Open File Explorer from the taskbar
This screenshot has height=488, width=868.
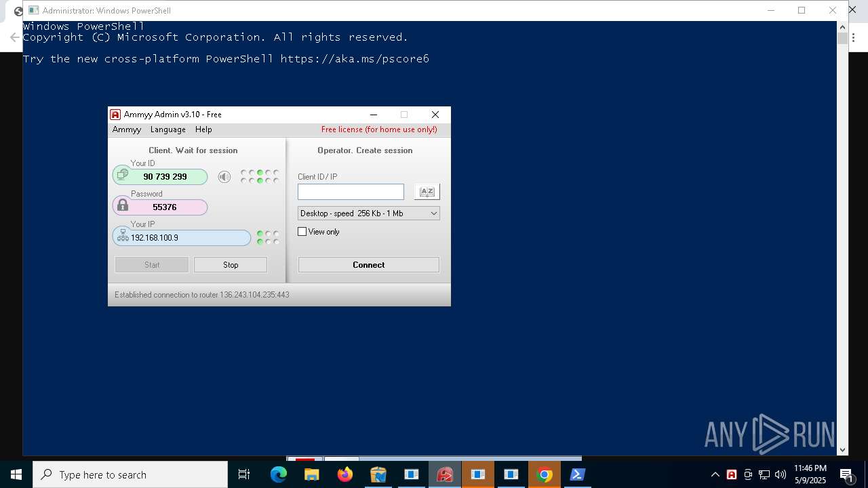coord(312,474)
